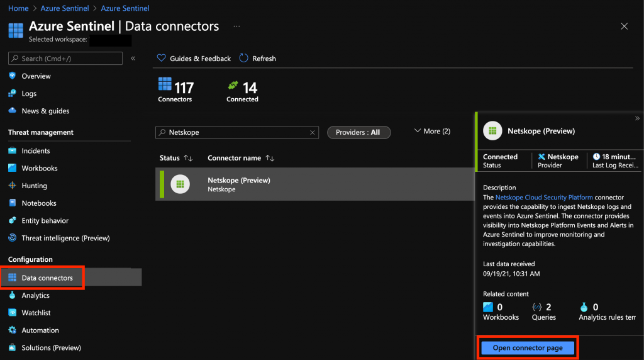Expand the More (2) filters

(432, 131)
